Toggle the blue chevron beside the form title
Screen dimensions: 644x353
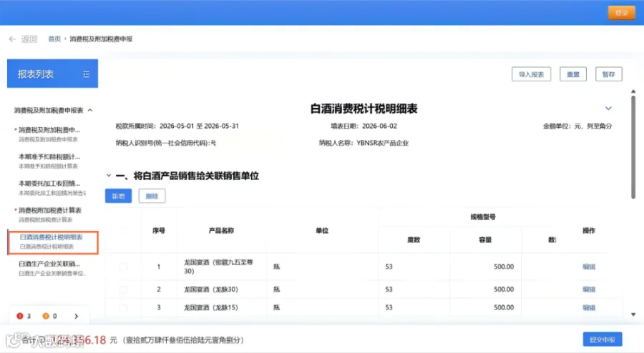[x=608, y=108]
